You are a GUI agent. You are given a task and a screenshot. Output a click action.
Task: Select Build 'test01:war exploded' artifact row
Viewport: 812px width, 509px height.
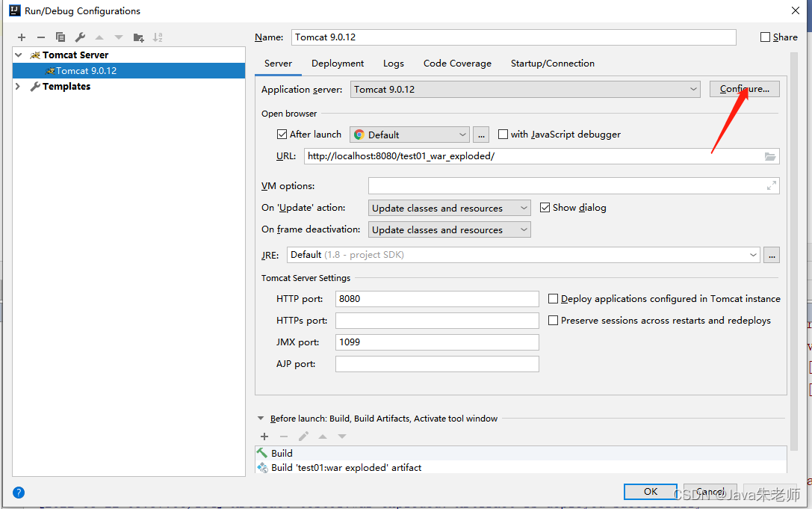click(521, 468)
